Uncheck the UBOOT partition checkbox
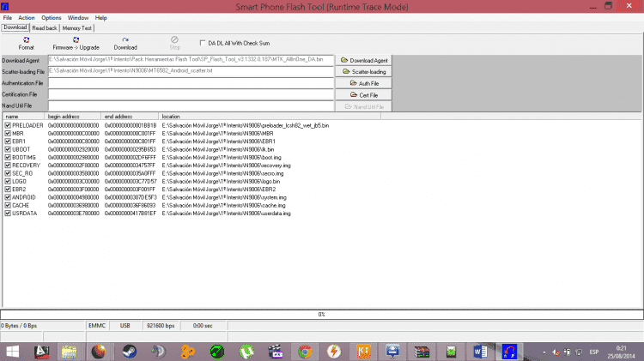The image size is (644, 361). [8, 149]
